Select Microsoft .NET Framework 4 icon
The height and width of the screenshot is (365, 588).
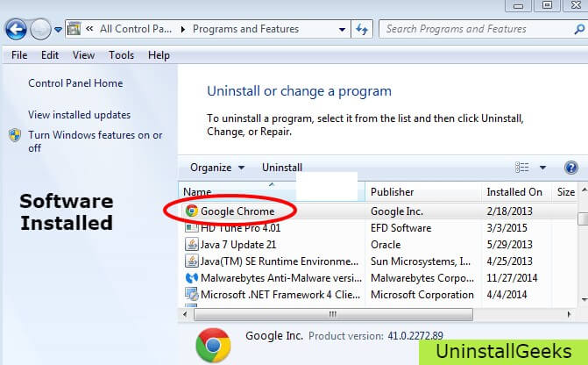click(x=192, y=295)
